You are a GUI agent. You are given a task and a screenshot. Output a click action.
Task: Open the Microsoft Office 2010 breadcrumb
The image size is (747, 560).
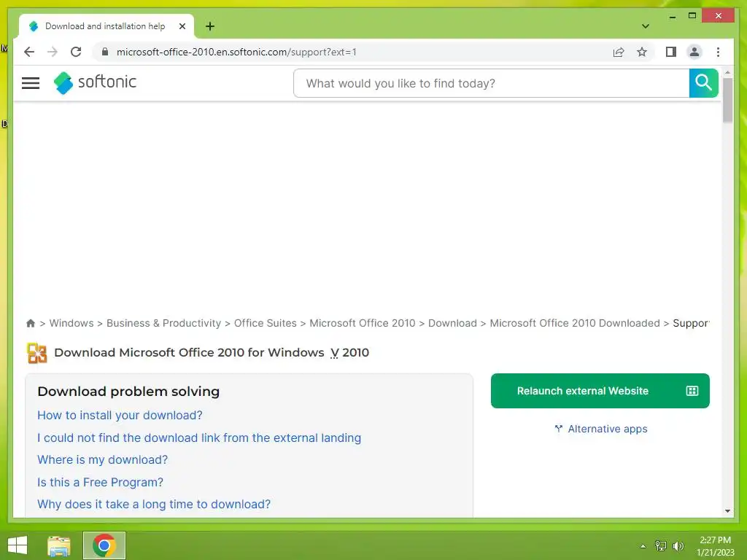(362, 323)
